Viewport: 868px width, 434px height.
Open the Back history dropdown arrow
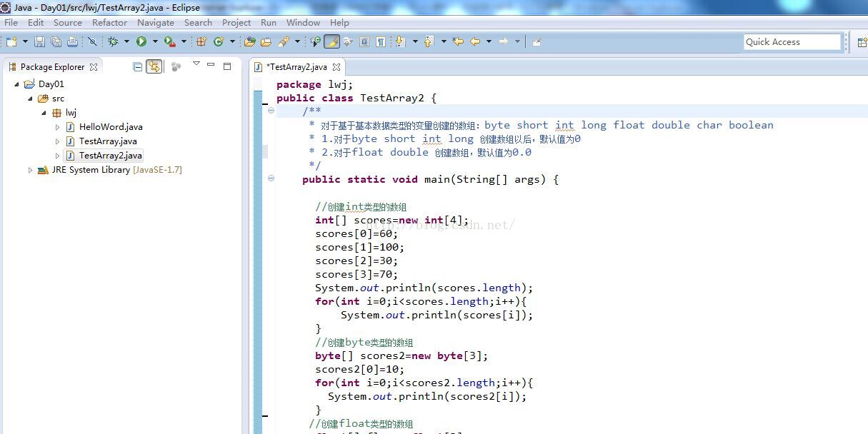coord(489,42)
